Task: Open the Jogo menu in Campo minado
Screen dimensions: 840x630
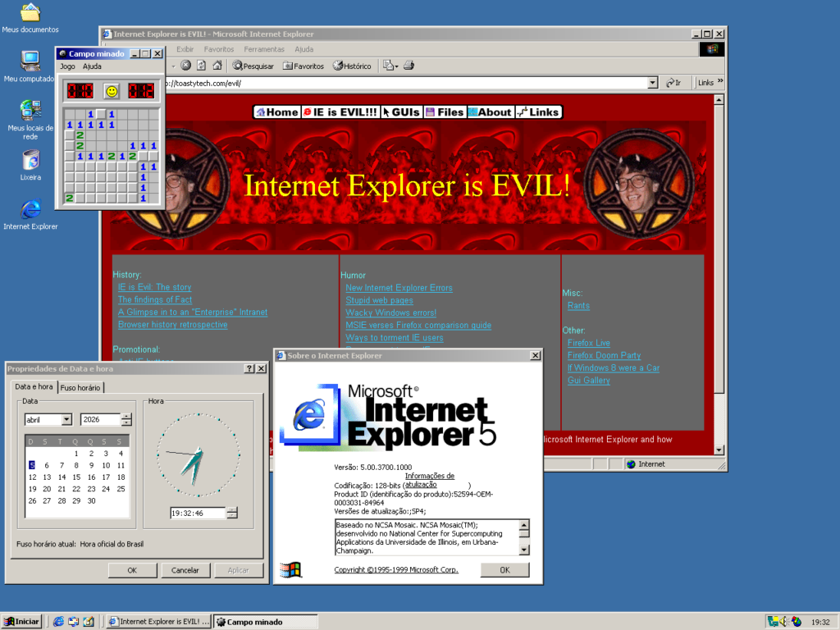Action: point(67,66)
